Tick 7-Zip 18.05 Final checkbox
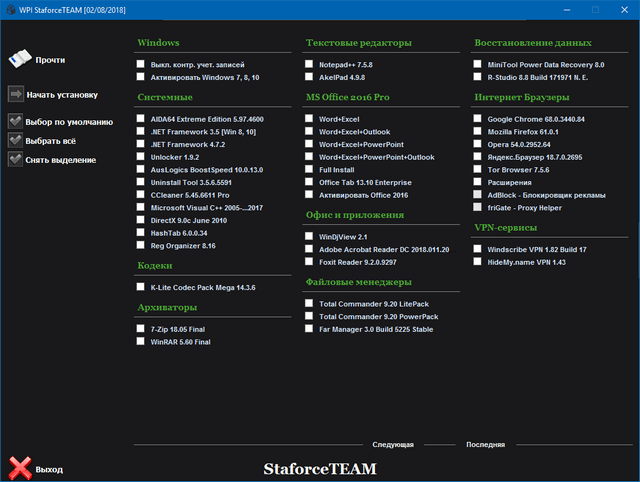This screenshot has width=640, height=482. coord(140,329)
